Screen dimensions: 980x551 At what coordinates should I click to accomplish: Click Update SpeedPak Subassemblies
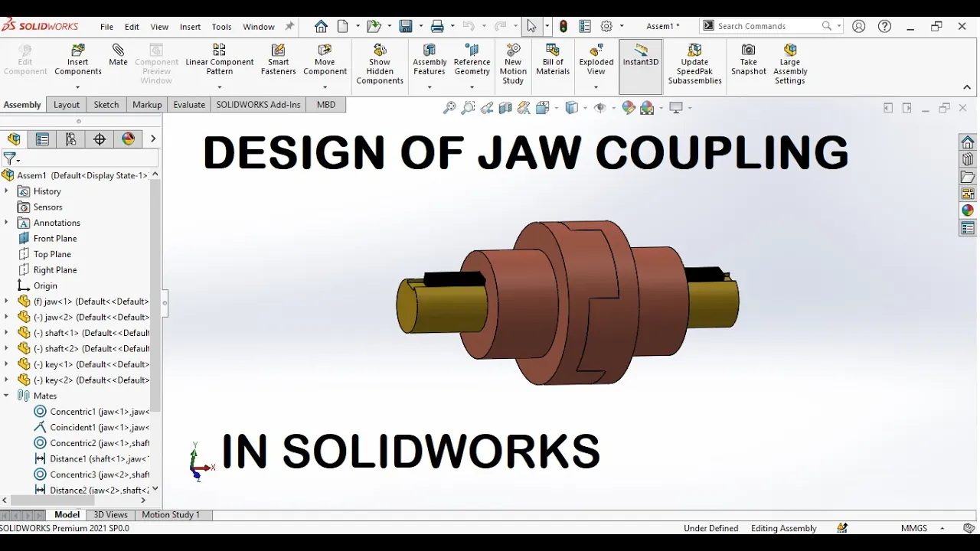coord(694,64)
